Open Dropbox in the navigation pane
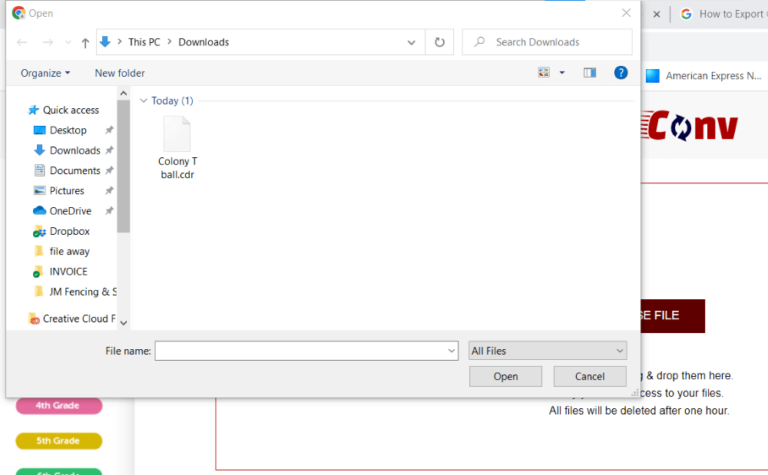Screen dimensions: 768x475 69,231
